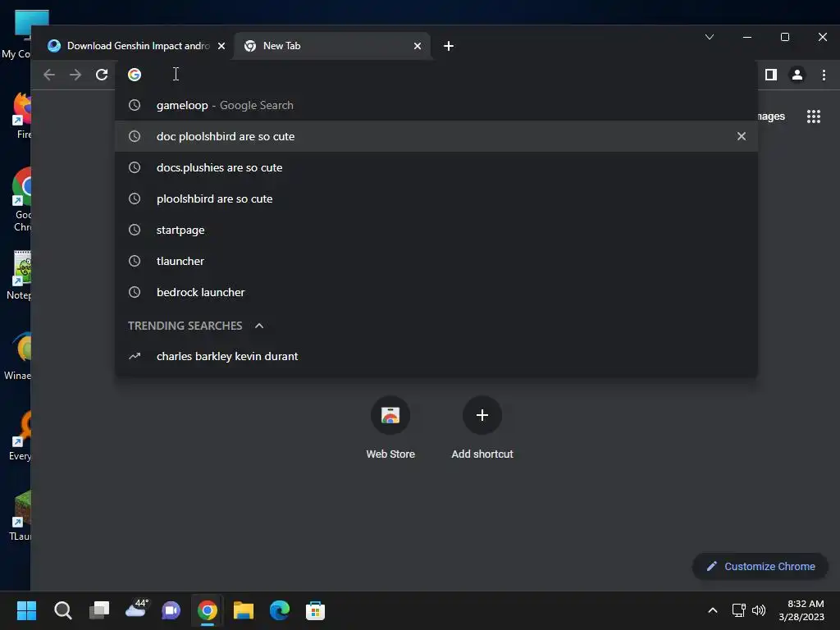Reload the page with the refresh icon
Screen dimensions: 840x630
pos(102,75)
